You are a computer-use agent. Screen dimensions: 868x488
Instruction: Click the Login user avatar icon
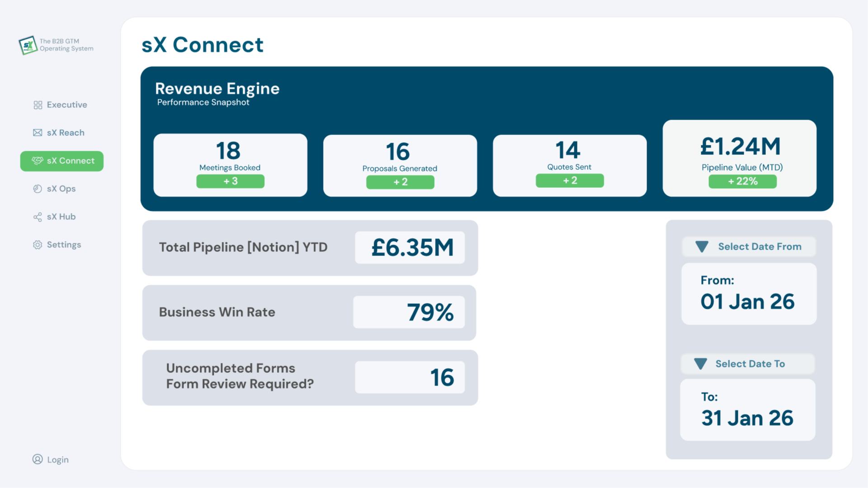[x=38, y=459]
